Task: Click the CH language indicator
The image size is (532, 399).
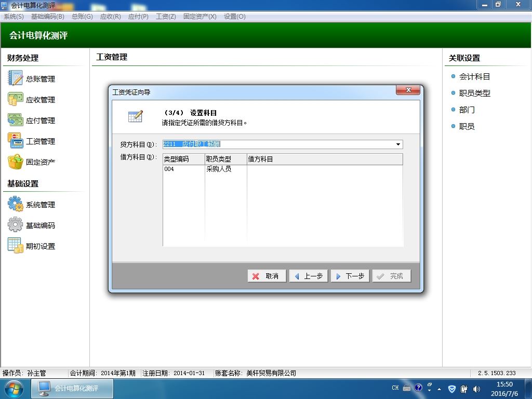Action: (395, 388)
